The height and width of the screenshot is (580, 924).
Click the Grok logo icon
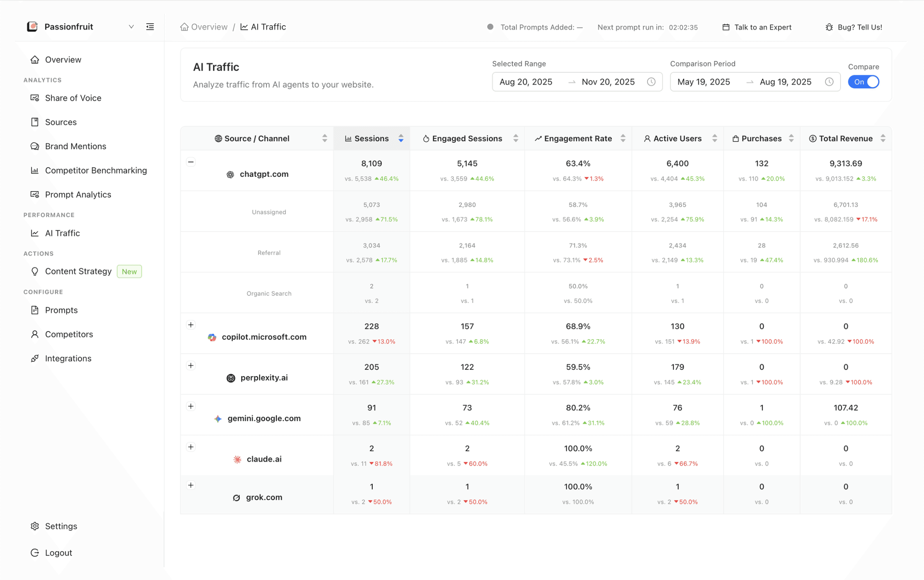point(237,498)
